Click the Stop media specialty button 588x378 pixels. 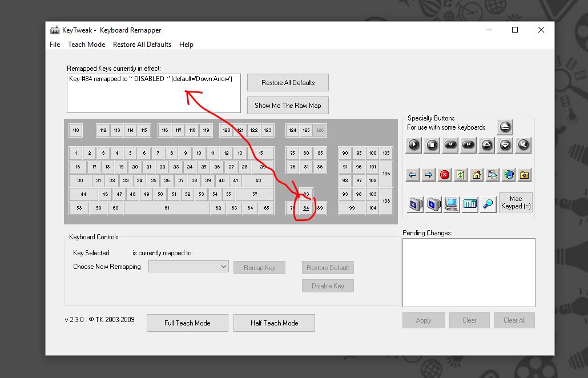pos(432,146)
